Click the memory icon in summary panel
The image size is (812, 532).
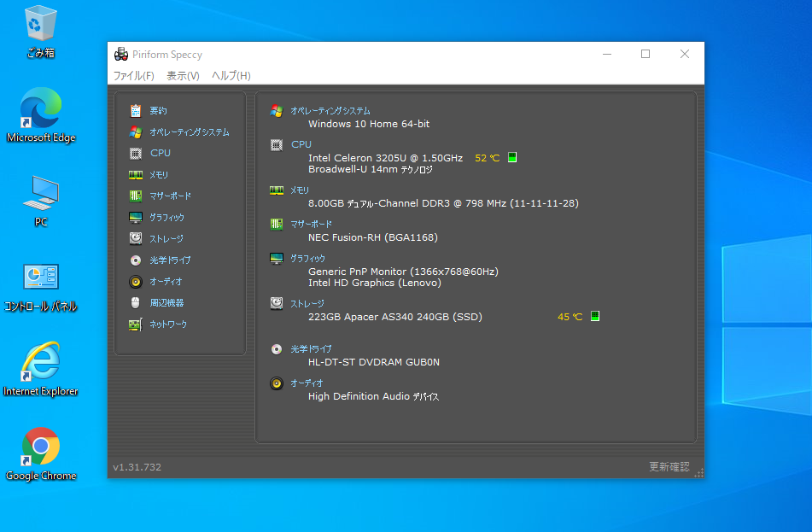click(x=277, y=190)
